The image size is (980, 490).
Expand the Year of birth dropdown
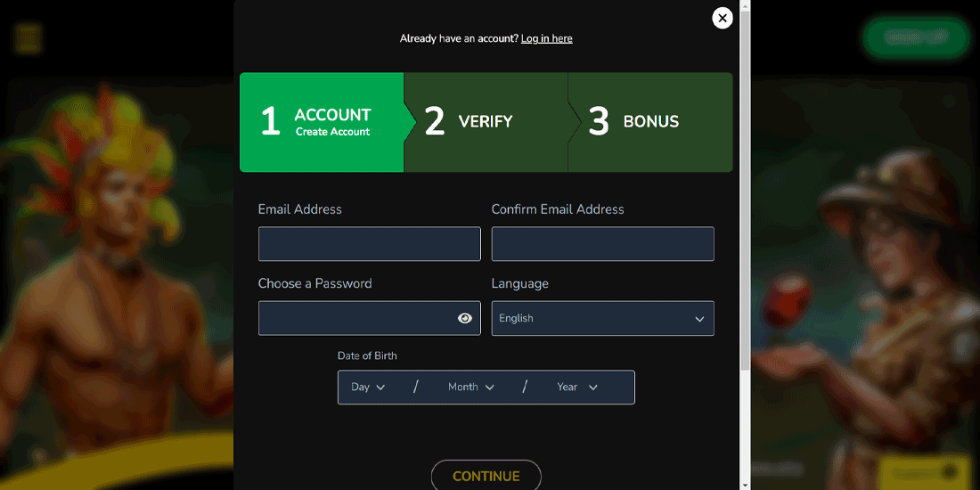pos(577,388)
